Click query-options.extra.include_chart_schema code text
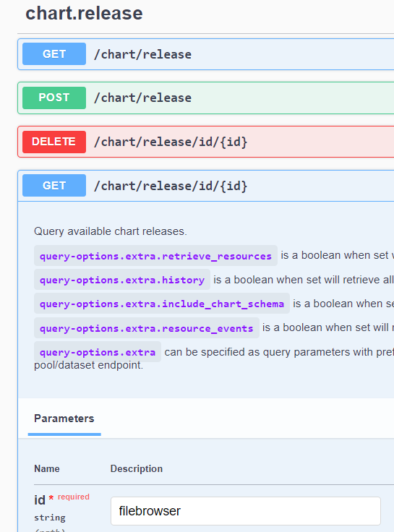394x532 pixels. coord(162,304)
